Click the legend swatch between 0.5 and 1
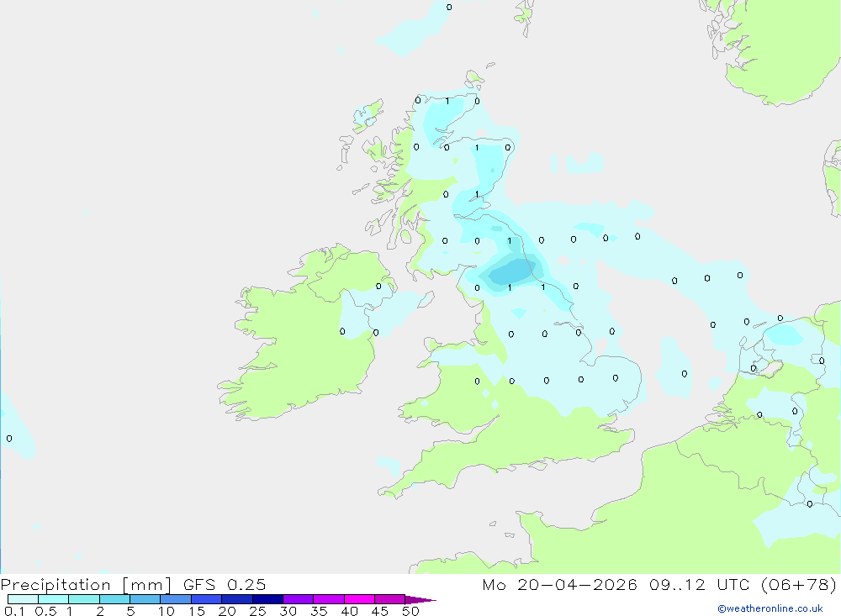841x616 pixels. [53, 599]
